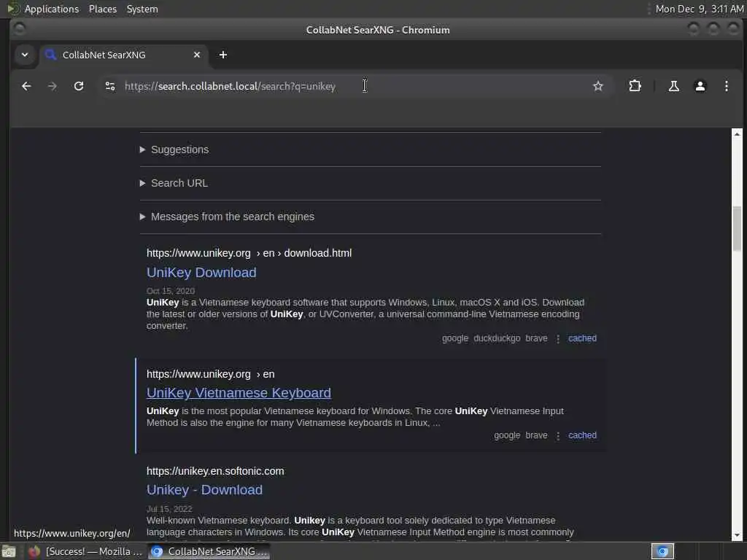Open the Extensions puzzle icon
This screenshot has width=747, height=560.
(635, 86)
